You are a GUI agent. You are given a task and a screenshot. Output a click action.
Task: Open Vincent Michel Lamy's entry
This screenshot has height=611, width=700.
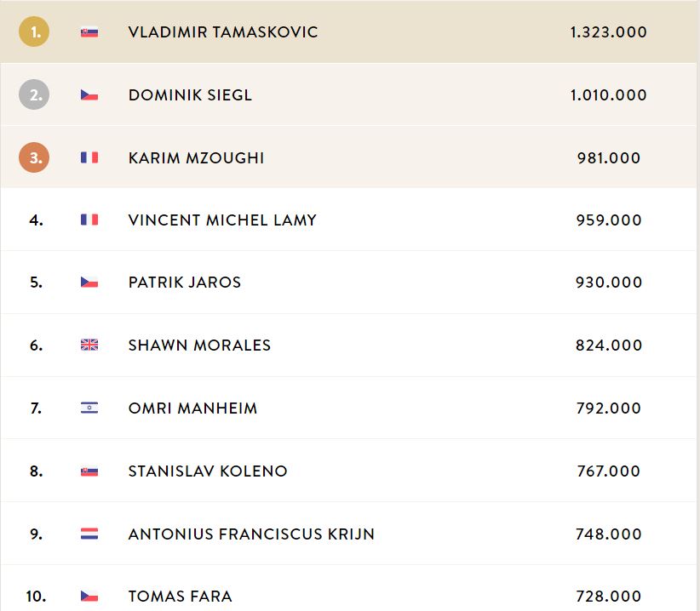[x=222, y=220]
